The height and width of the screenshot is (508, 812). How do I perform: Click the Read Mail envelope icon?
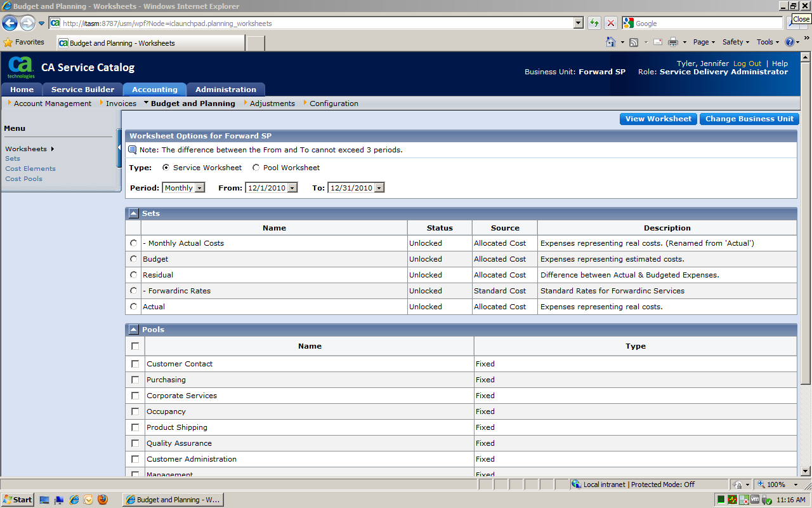pos(657,42)
